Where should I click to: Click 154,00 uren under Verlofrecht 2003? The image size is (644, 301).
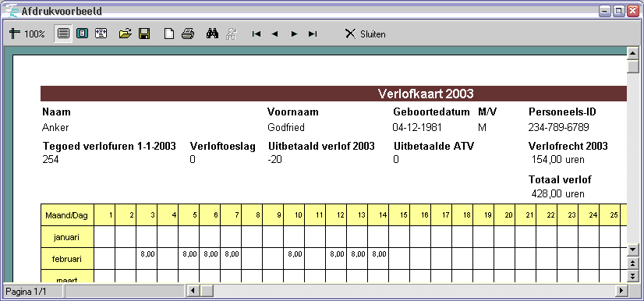(557, 160)
